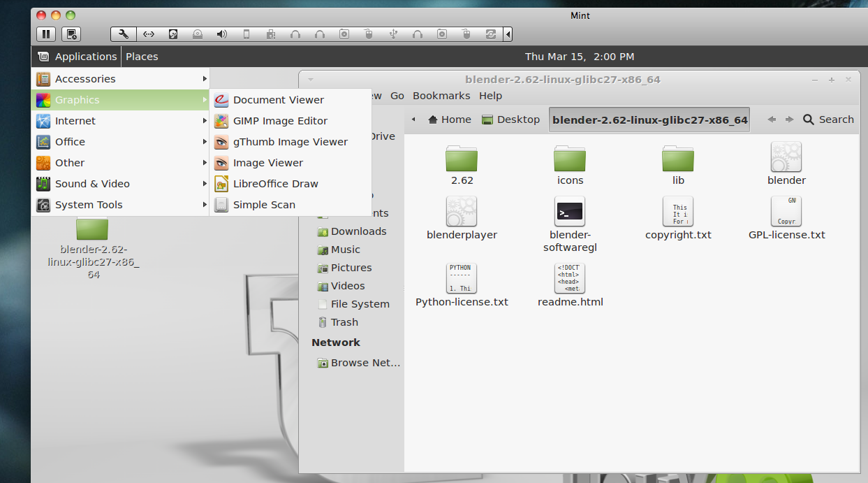Click the Search button

[829, 120]
